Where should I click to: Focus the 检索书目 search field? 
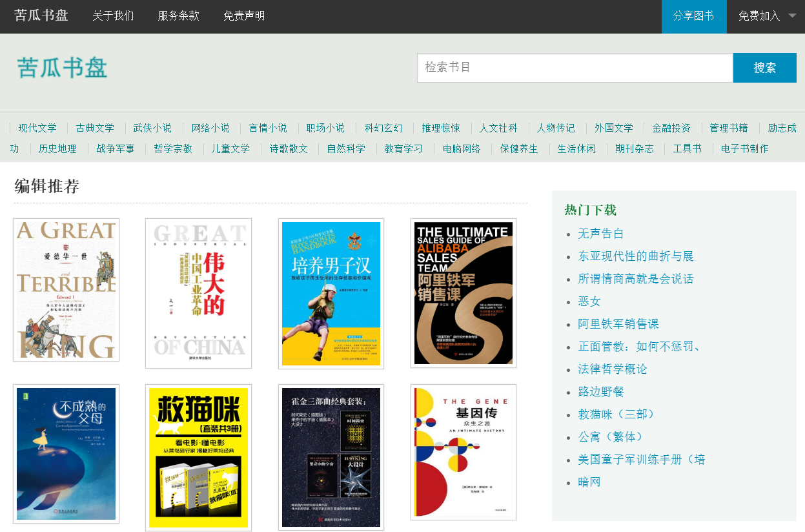coord(575,68)
